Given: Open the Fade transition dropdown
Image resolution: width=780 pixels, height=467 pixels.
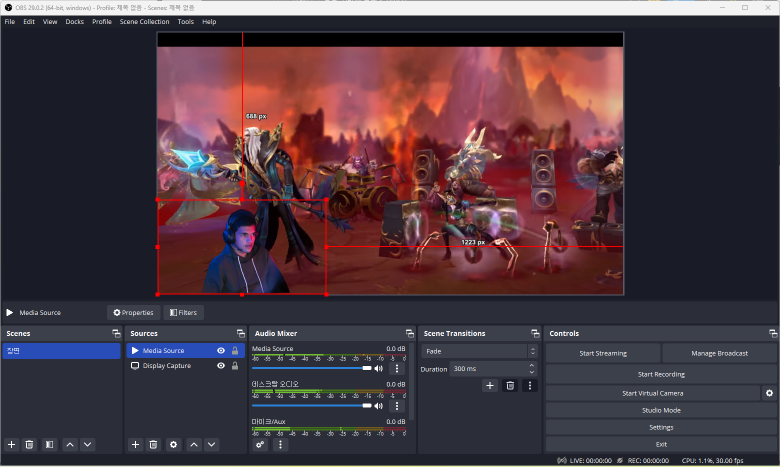Looking at the screenshot, I should [480, 351].
